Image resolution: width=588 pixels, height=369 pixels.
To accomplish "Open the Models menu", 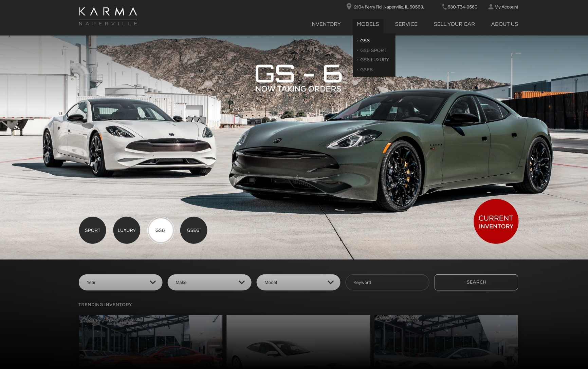I will [x=368, y=24].
